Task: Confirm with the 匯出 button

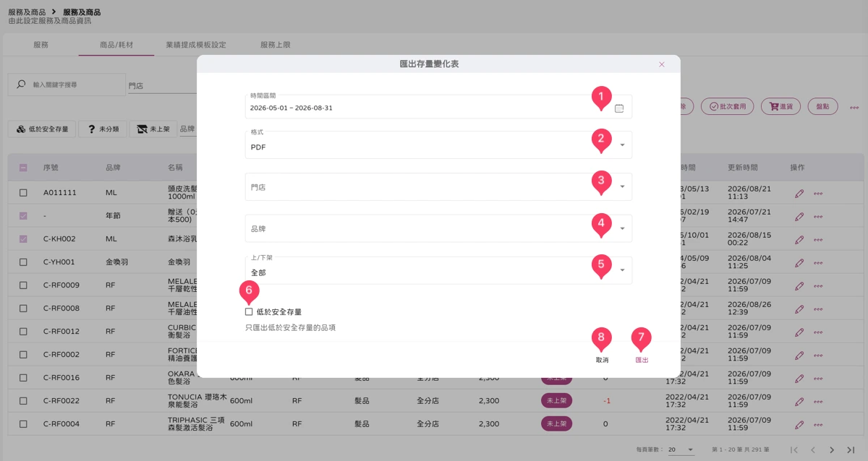Action: click(x=642, y=360)
